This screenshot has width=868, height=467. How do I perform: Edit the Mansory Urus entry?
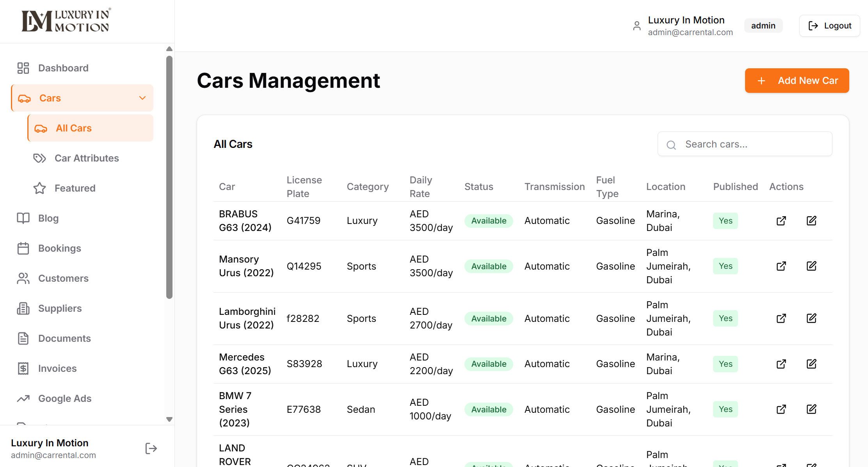(811, 266)
